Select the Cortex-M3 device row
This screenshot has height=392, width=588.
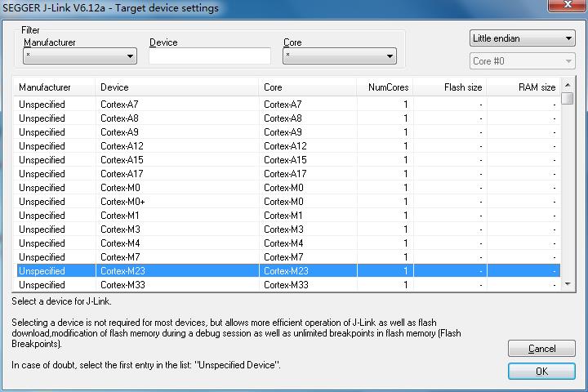click(x=287, y=229)
